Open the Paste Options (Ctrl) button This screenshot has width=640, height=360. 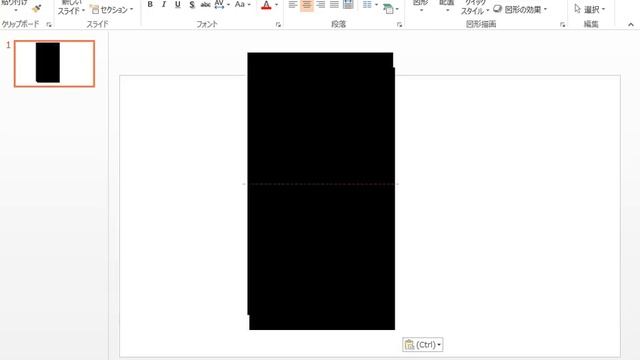tap(422, 345)
